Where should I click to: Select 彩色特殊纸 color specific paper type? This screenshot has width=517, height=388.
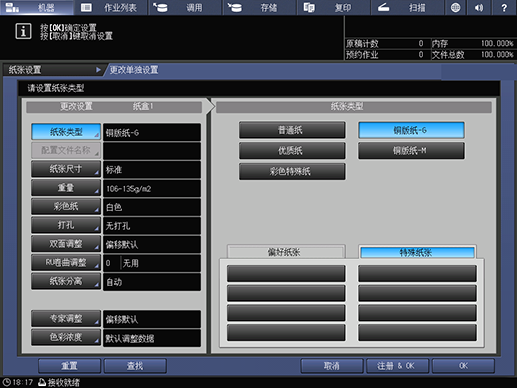point(292,171)
